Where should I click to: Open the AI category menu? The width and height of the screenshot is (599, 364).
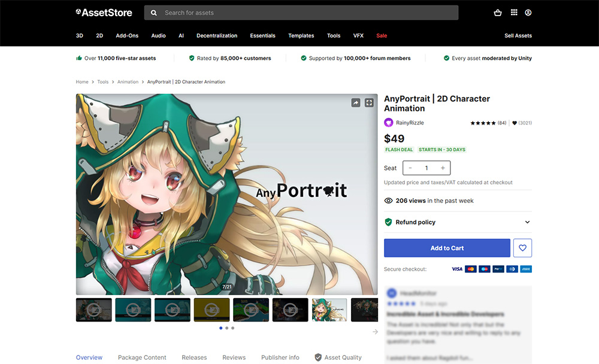point(181,35)
